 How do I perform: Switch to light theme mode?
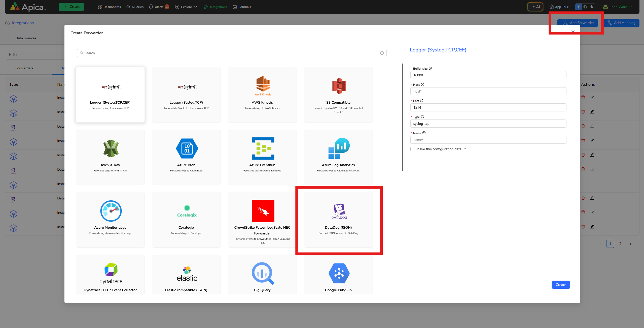[x=578, y=7]
